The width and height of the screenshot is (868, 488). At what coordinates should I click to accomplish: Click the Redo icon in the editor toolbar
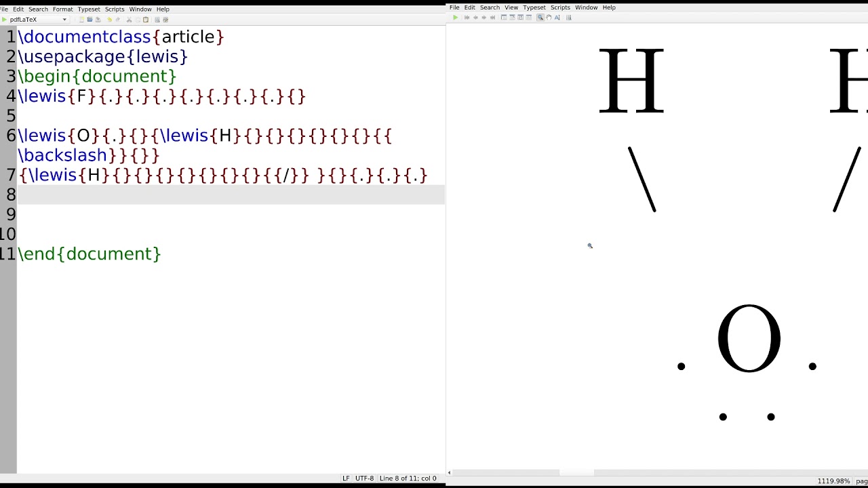(117, 20)
